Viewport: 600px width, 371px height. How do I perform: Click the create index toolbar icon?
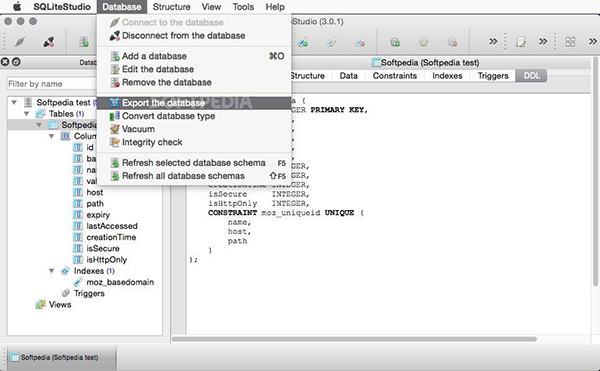pyautogui.click(x=303, y=42)
